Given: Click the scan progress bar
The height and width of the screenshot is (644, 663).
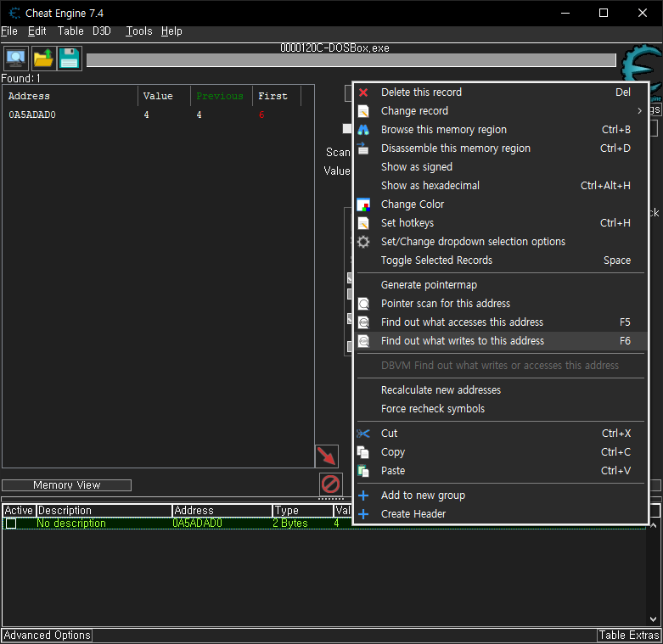Looking at the screenshot, I should 351,60.
